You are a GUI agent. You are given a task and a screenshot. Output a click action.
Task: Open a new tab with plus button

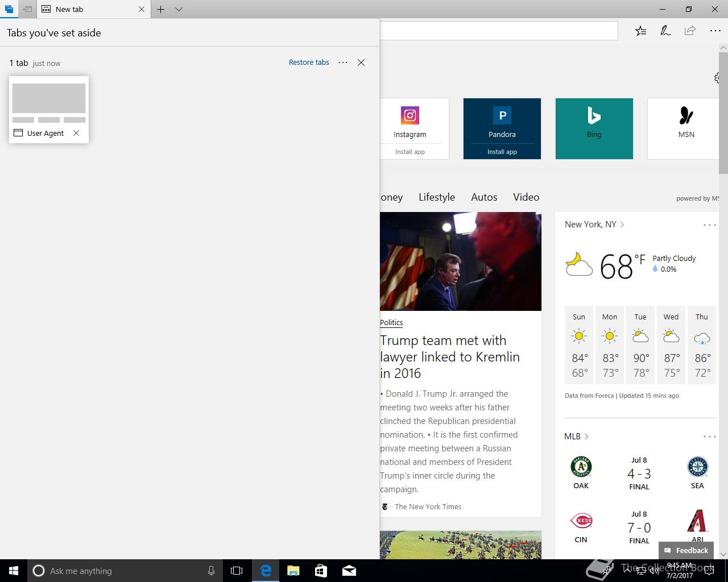161,9
